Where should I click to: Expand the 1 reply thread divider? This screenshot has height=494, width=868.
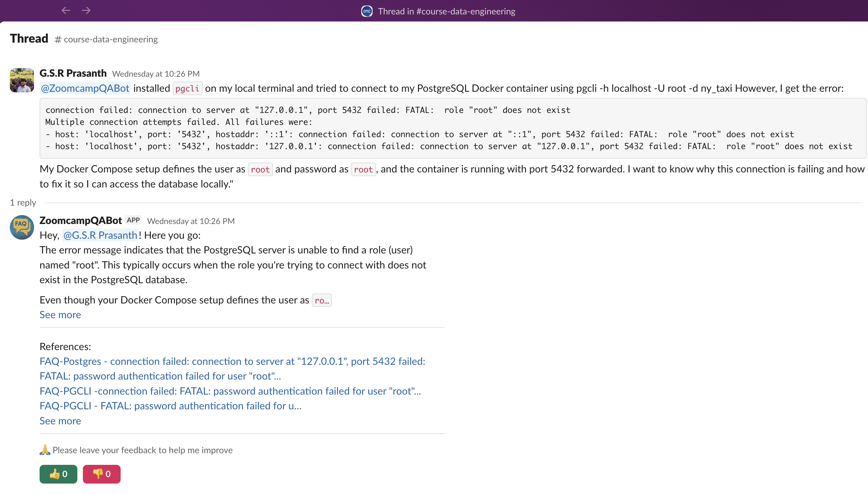(23, 202)
